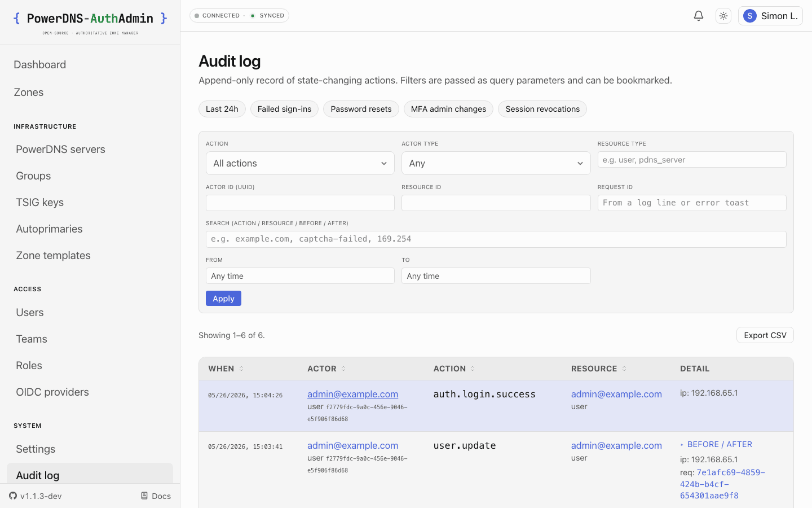Open Teams page

click(x=32, y=339)
